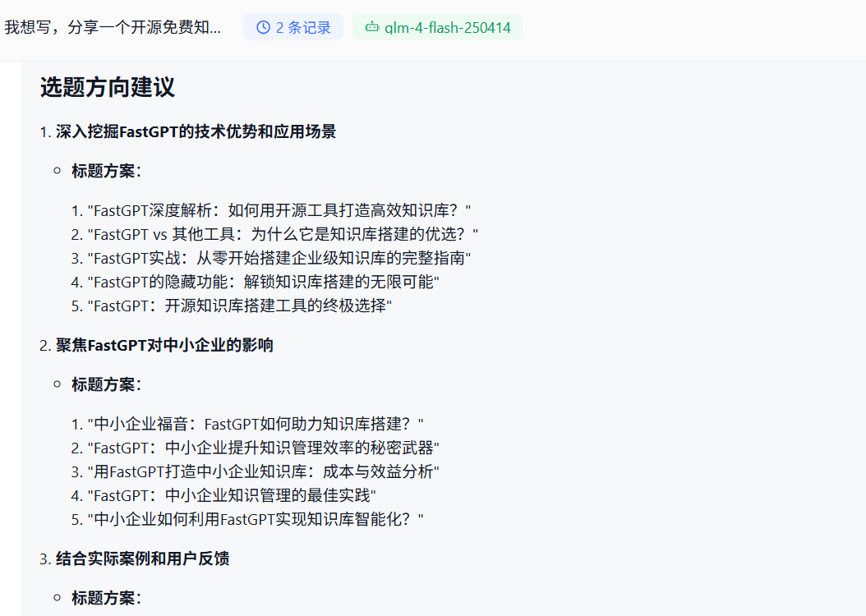
Task: Click the glm-4-flash-250414 model tag
Action: coord(437,27)
